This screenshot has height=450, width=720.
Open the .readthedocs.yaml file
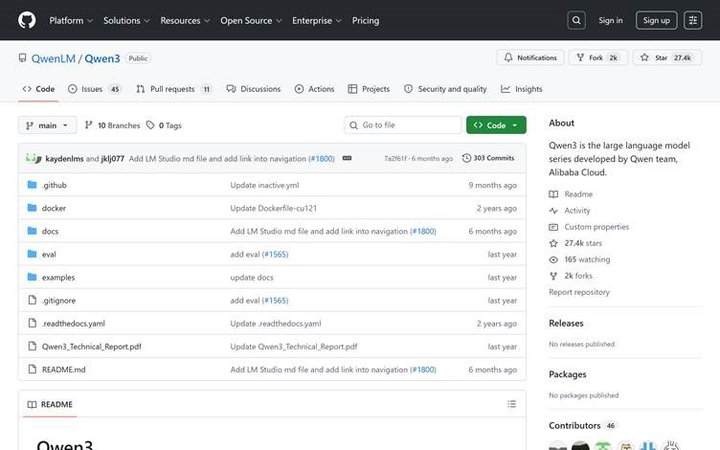(x=73, y=323)
